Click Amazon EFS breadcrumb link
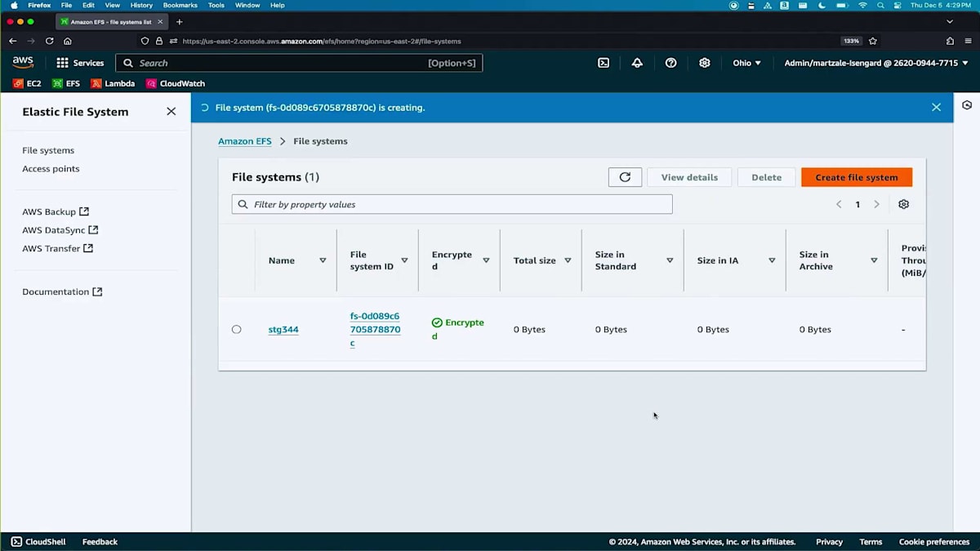 click(244, 141)
